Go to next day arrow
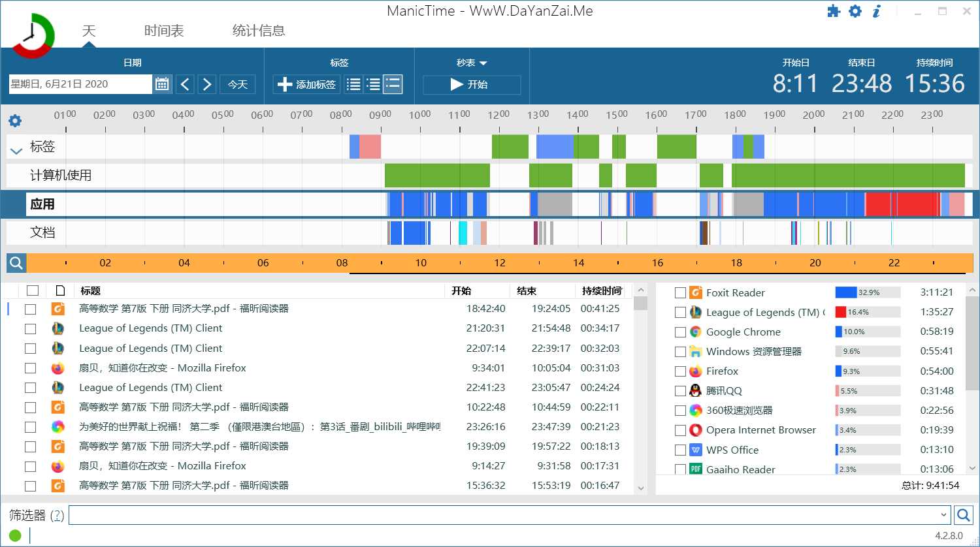Viewport: 980px width, 547px height. pyautogui.click(x=207, y=84)
